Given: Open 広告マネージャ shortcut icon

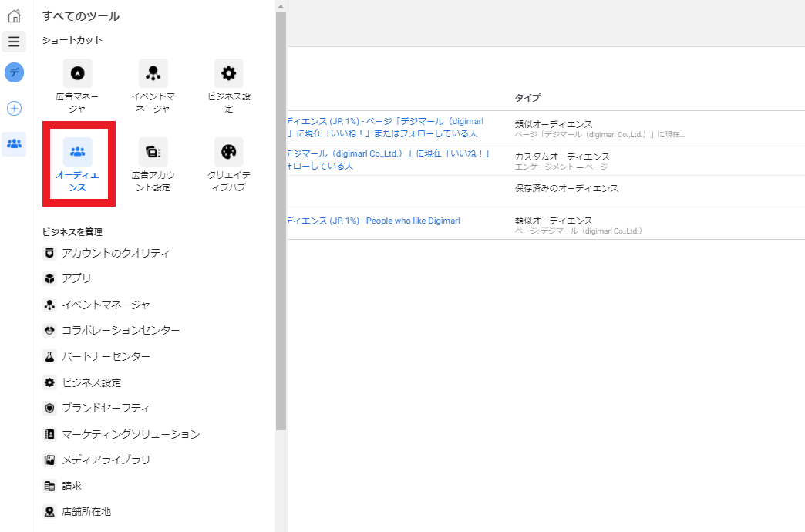Looking at the screenshot, I should point(78,73).
